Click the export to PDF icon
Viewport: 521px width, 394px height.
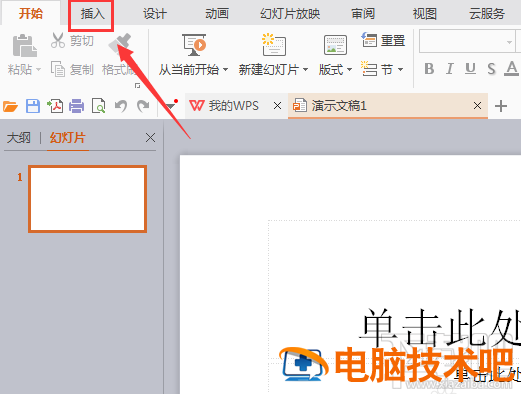(x=55, y=106)
